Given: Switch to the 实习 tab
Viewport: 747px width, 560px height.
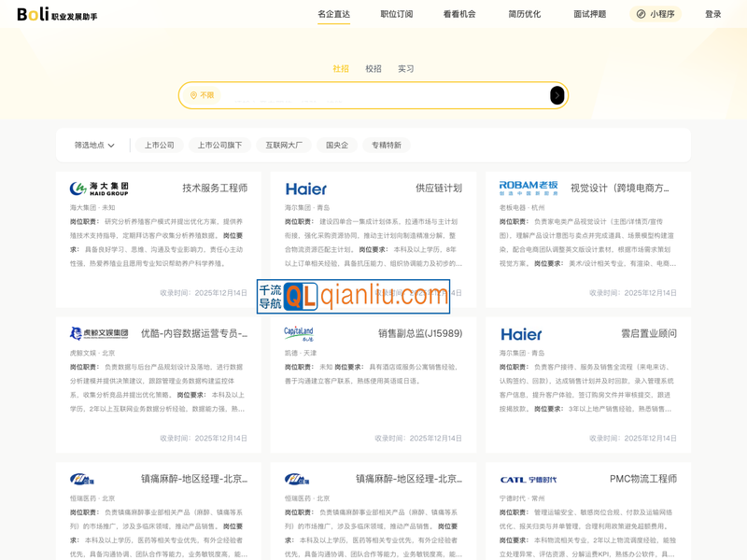Looking at the screenshot, I should [x=406, y=69].
